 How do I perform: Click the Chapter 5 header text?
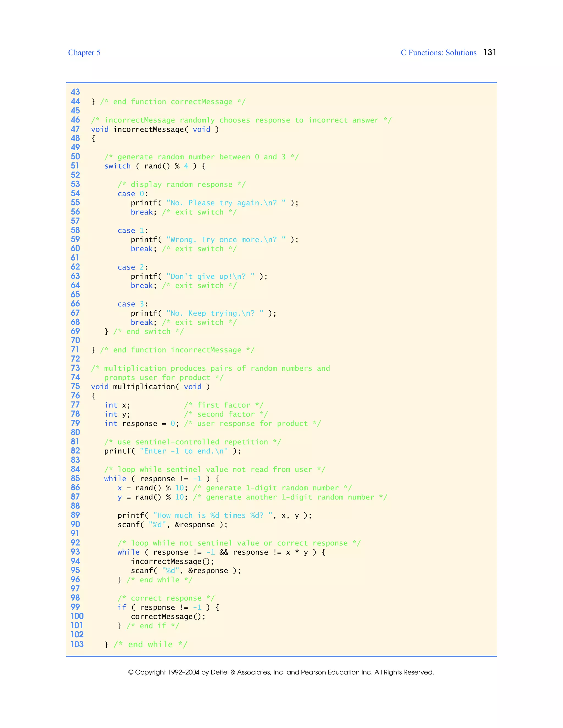(x=84, y=53)
